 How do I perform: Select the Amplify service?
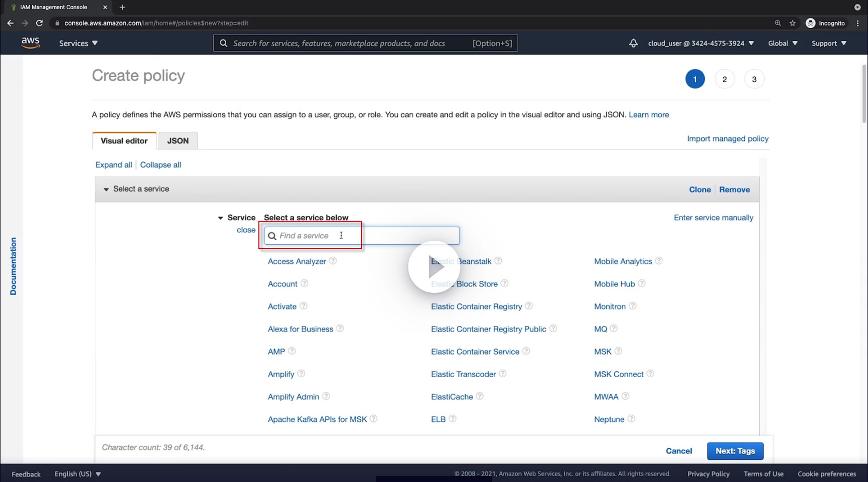[281, 374]
